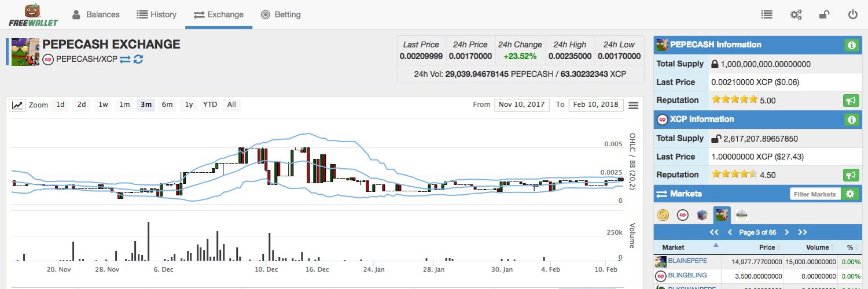Click XCP reputation megaphone button
The width and height of the screenshot is (868, 289).
pyautogui.click(x=851, y=175)
